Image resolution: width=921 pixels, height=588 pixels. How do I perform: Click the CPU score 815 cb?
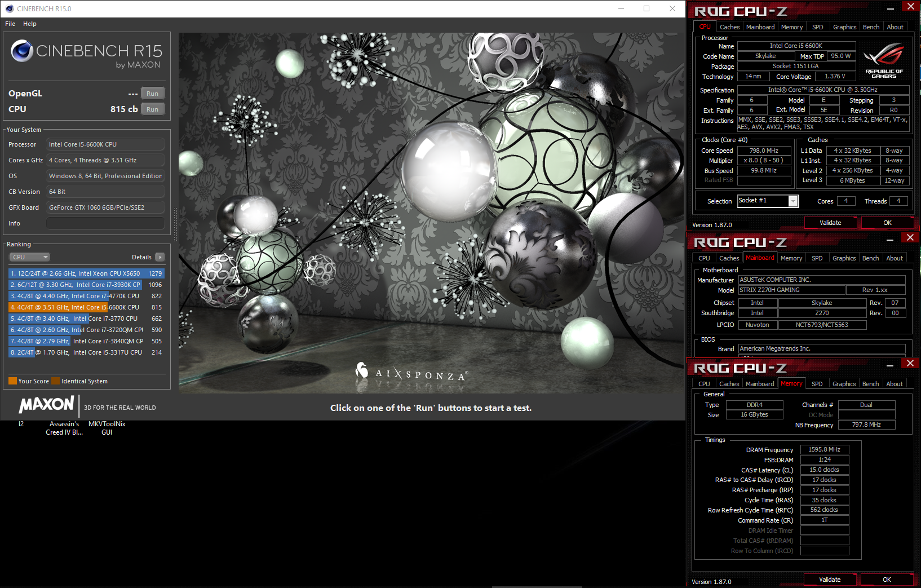[x=124, y=109]
